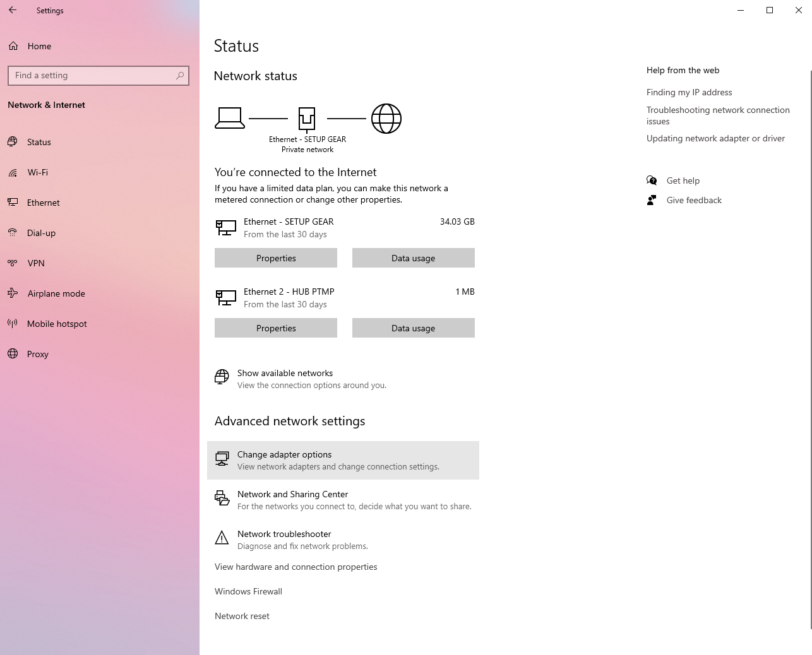812x655 pixels.
Task: View Data usage for Ethernet 2 - HUB PTMP
Action: pyautogui.click(x=413, y=327)
